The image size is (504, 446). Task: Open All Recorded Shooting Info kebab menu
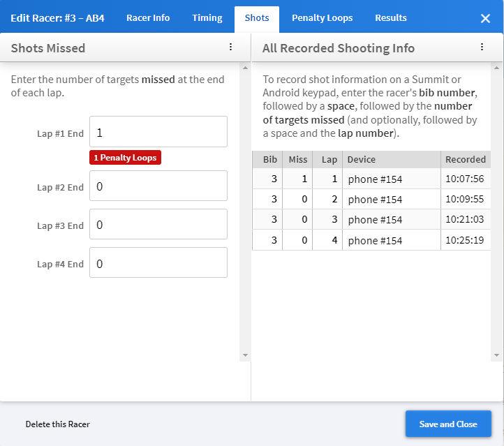pos(482,47)
